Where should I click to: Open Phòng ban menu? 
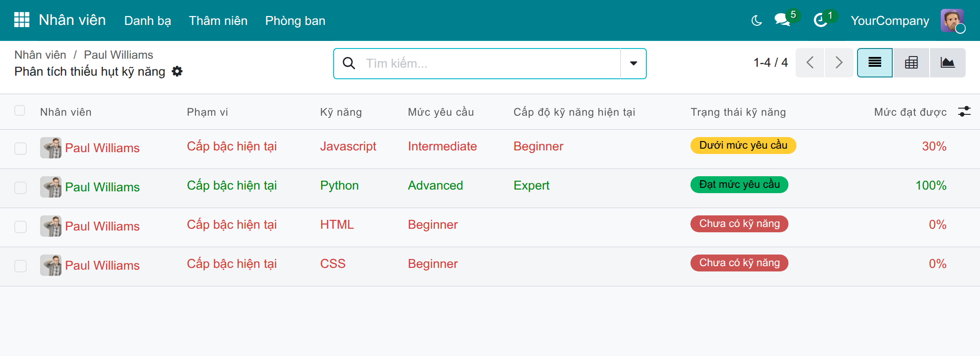(x=295, y=20)
